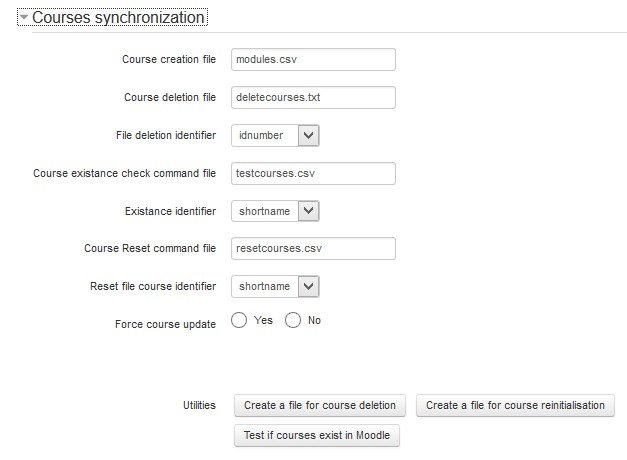Click Create a file for course deletion
The image size is (627, 460).
320,405
